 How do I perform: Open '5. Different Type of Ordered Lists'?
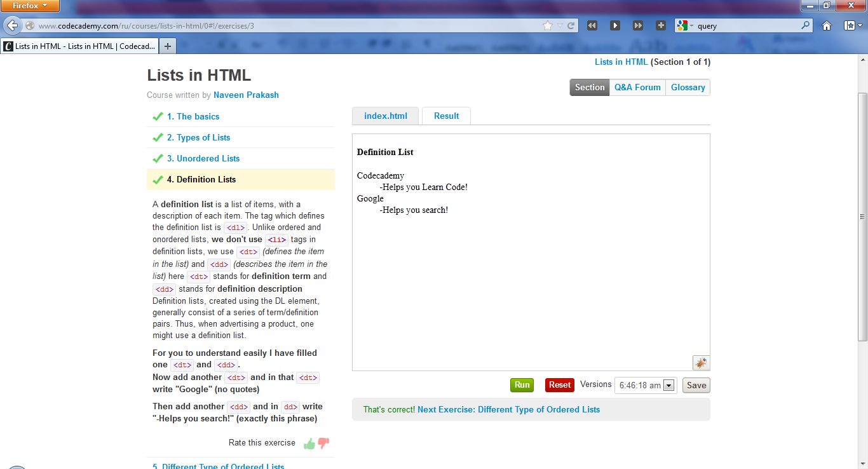218,466
